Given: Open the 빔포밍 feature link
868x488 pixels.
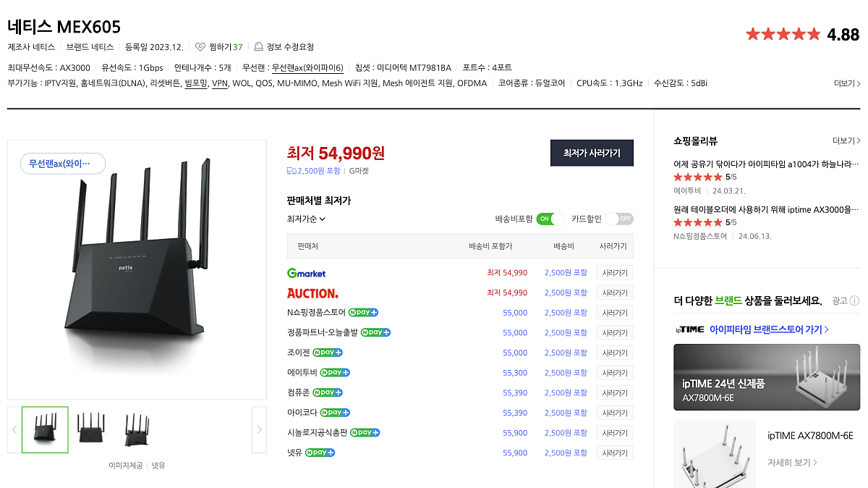Looking at the screenshot, I should (195, 83).
